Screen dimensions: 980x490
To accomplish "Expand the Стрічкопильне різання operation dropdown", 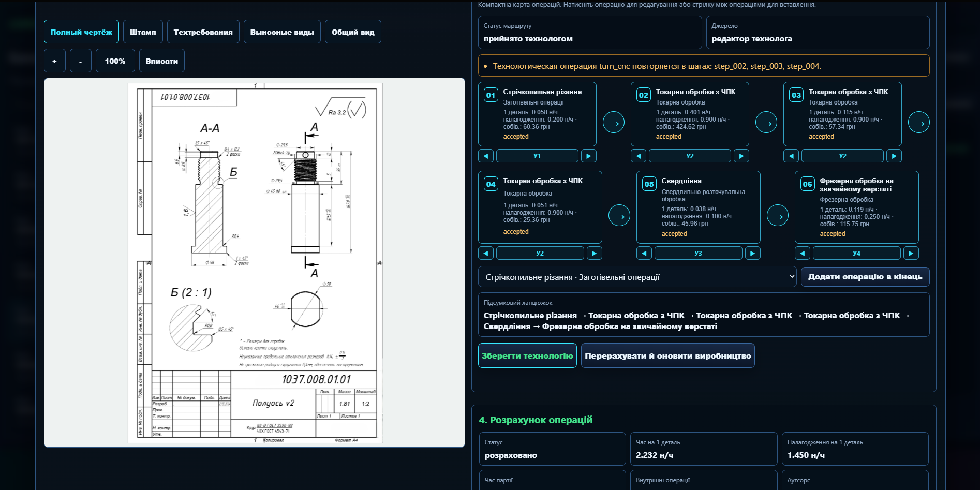I will pyautogui.click(x=637, y=277).
